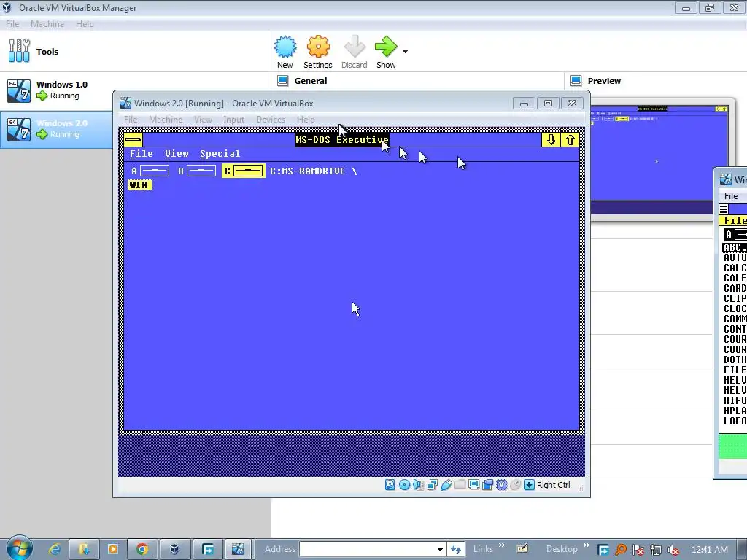Viewport: 747px width, 560px height.
Task: Click the New machine icon in Manager toolbar
Action: tap(285, 47)
